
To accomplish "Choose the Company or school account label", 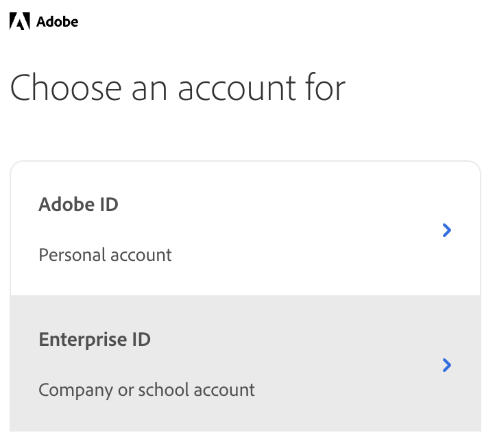I will (147, 390).
